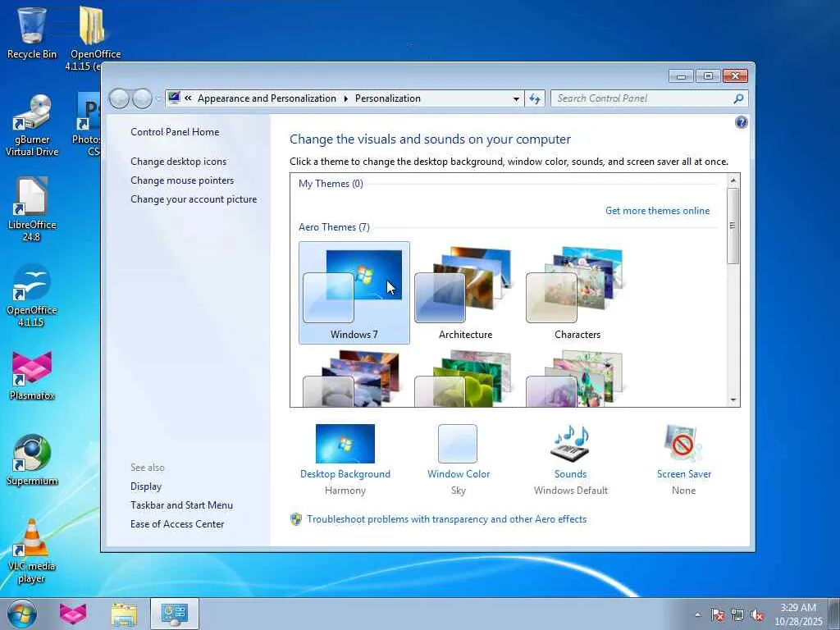Show hidden tray icons arrow
The image size is (840, 630).
click(x=697, y=614)
